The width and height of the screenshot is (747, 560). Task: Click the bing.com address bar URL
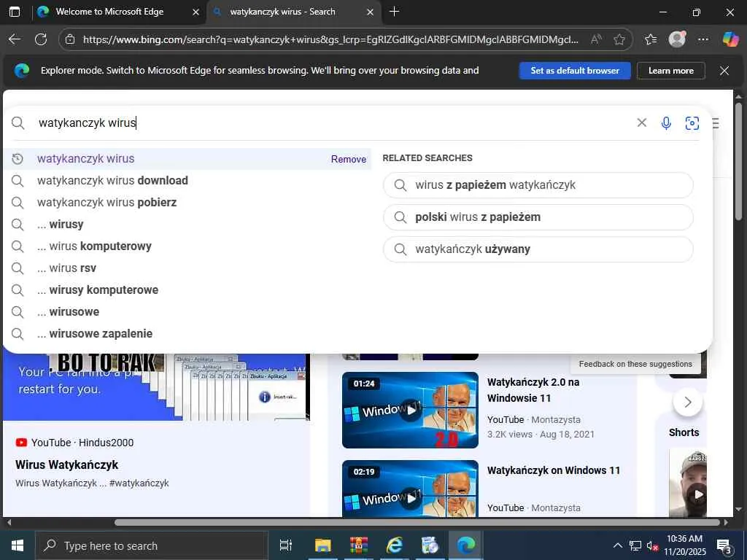coord(330,39)
